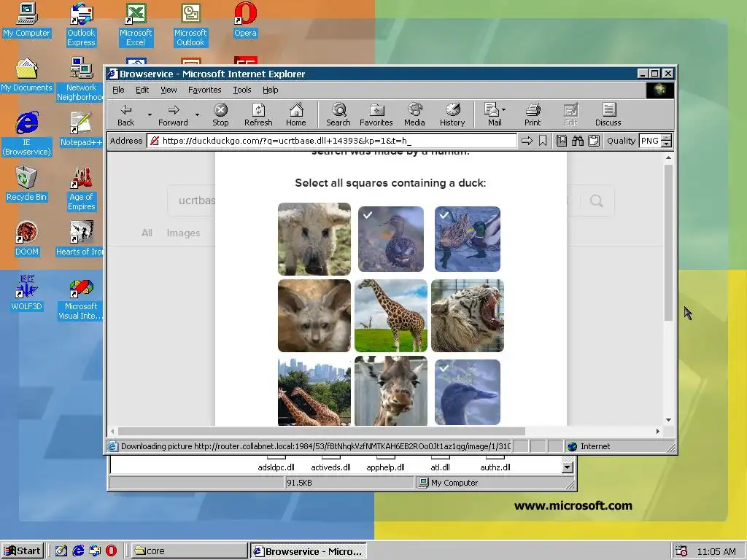Viewport: 747px width, 560px height.
Task: Deselect the single duck captcha square
Action: click(x=391, y=239)
